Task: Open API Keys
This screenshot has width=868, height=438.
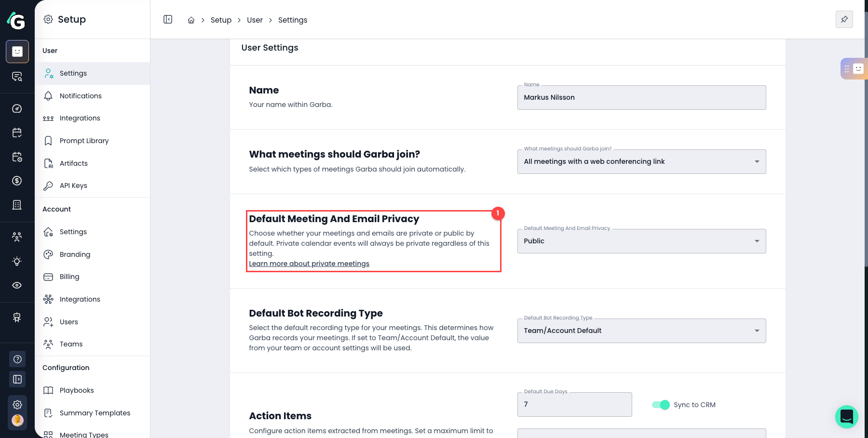Action: coord(93,186)
